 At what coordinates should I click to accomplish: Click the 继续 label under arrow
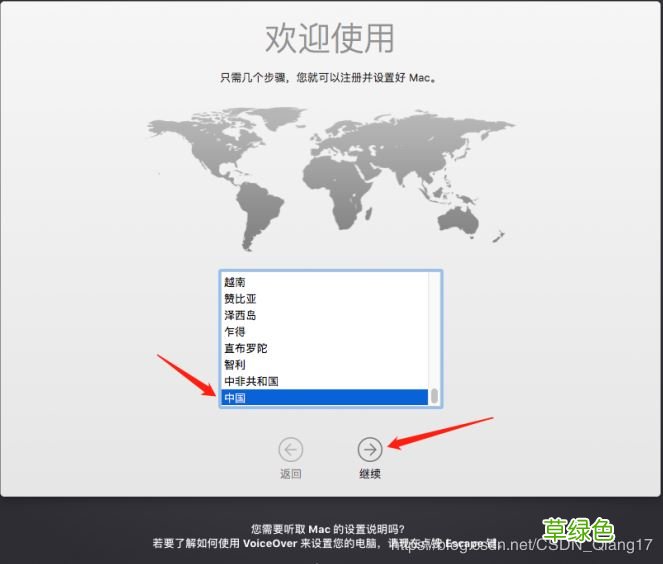(x=370, y=474)
